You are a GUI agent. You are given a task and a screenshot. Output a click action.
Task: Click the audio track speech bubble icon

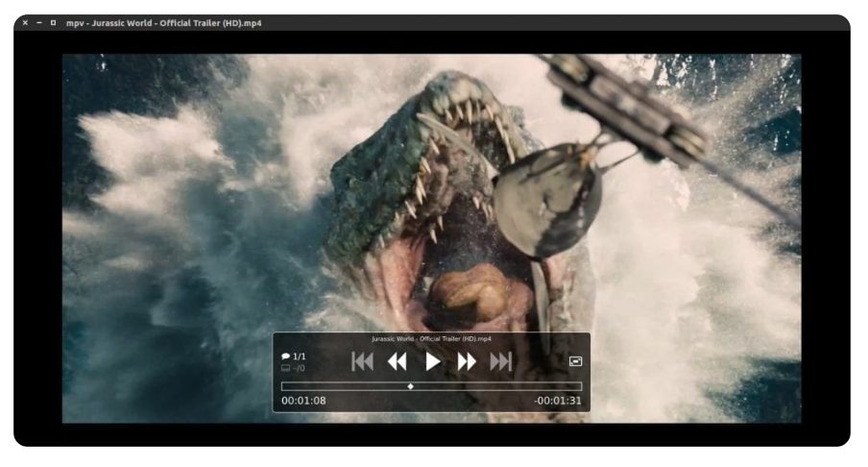(x=285, y=356)
